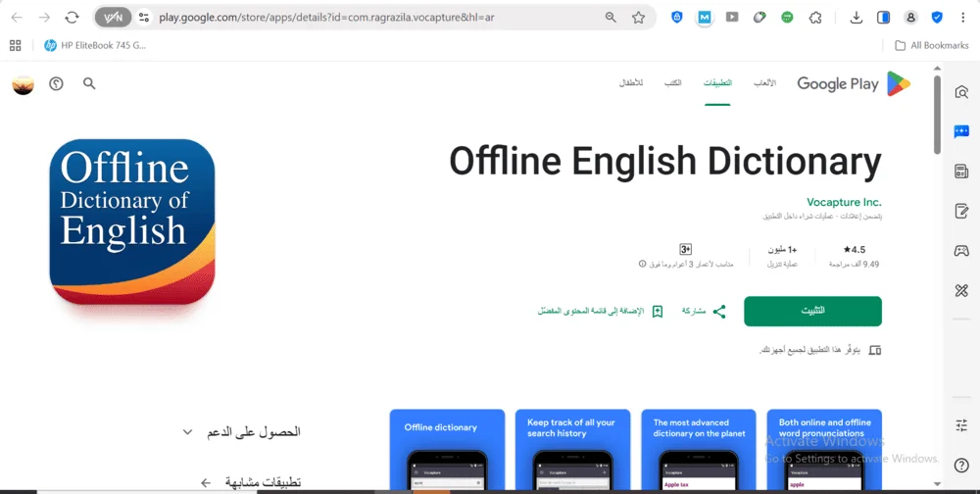Open Keep track of search history screenshot

point(572,449)
